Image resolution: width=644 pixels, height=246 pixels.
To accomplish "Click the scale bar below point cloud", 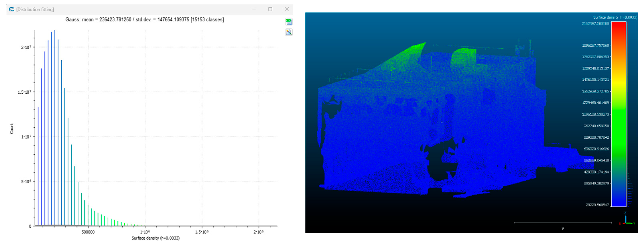I will tap(563, 223).
